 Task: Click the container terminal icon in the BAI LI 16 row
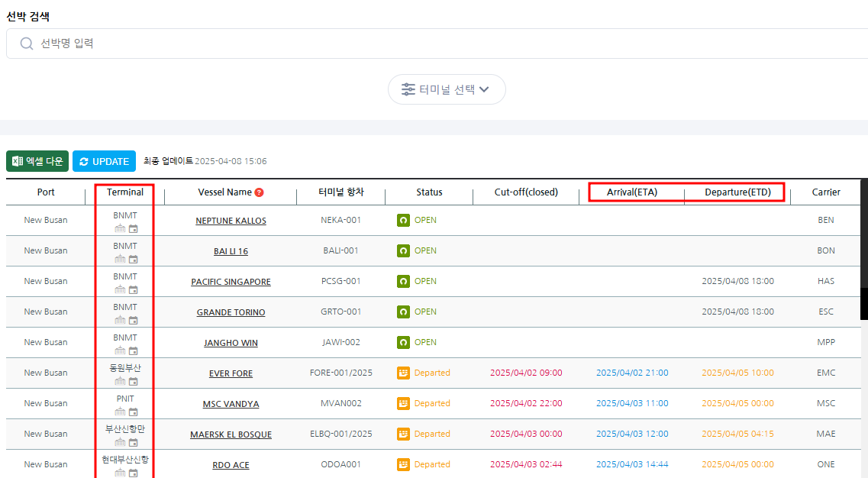tap(120, 259)
